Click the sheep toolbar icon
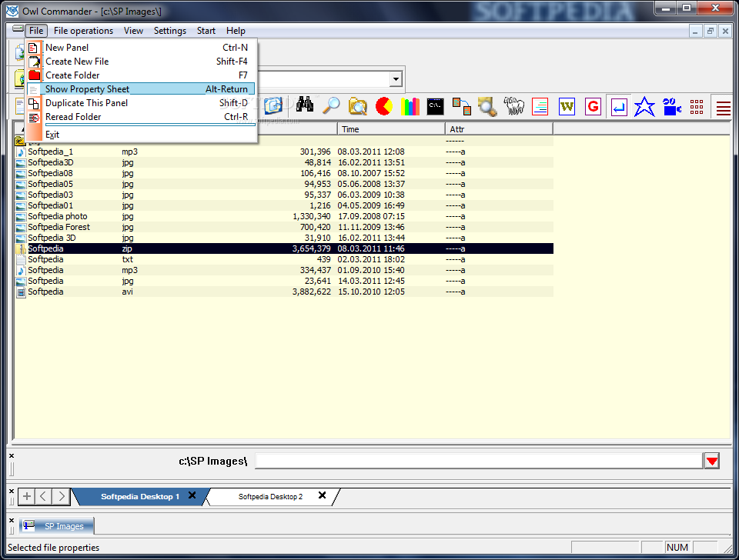Viewport: 739px width, 560px height. pos(513,106)
